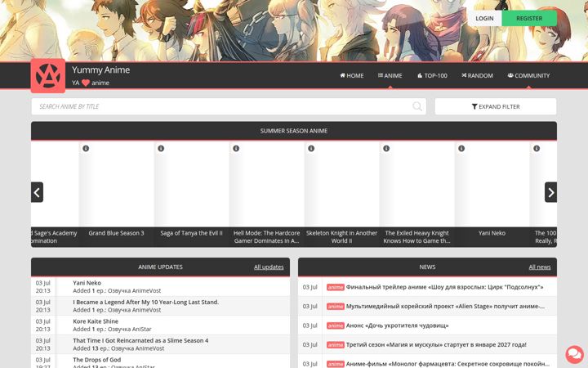The height and width of the screenshot is (368, 588).
Task: Focus the Search Anime by Title field
Action: 229,106
